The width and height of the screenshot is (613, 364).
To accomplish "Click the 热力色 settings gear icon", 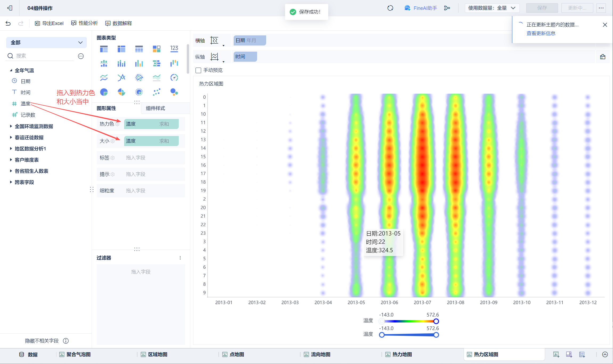I will click(117, 124).
